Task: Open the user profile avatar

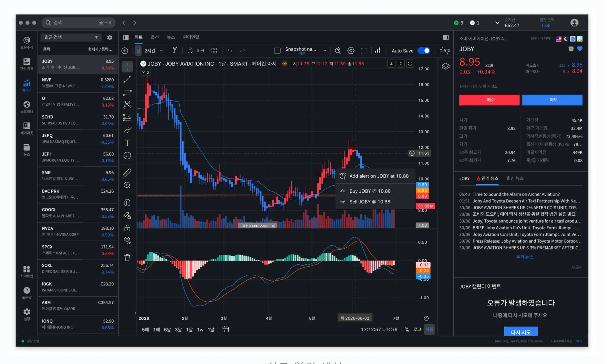Action: pyautogui.click(x=574, y=23)
